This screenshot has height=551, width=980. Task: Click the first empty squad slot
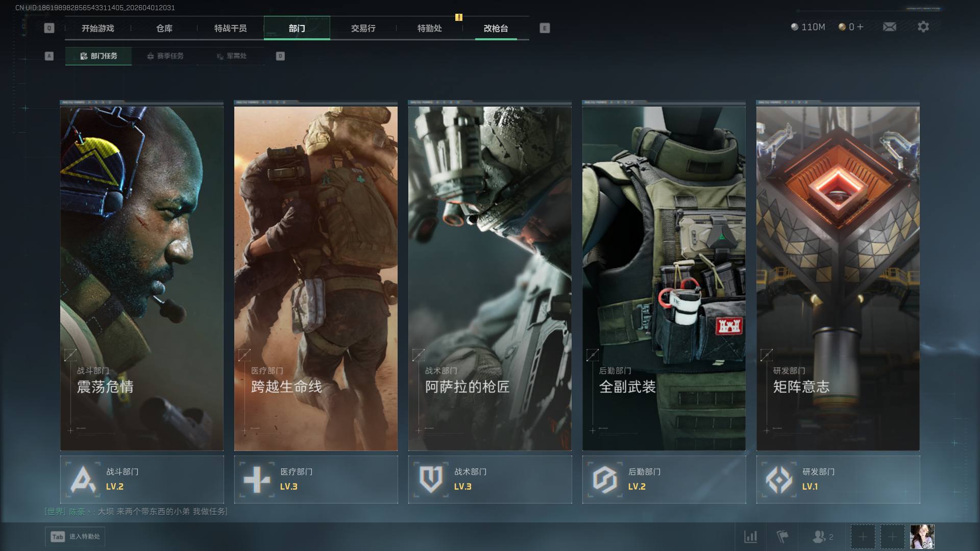(863, 537)
